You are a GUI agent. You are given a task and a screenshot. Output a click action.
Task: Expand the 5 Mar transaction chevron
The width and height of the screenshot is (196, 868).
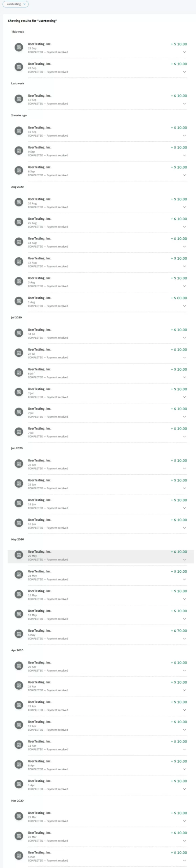[184, 861]
